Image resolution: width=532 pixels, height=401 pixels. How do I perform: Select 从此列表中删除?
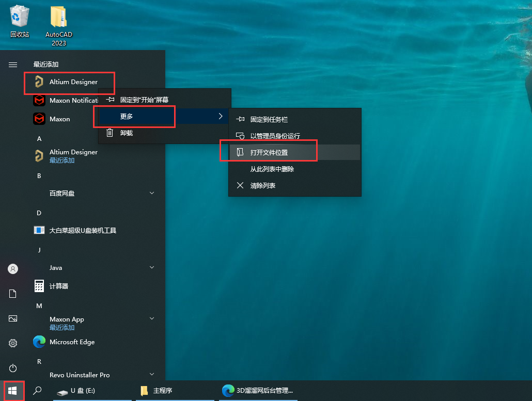[294, 169]
